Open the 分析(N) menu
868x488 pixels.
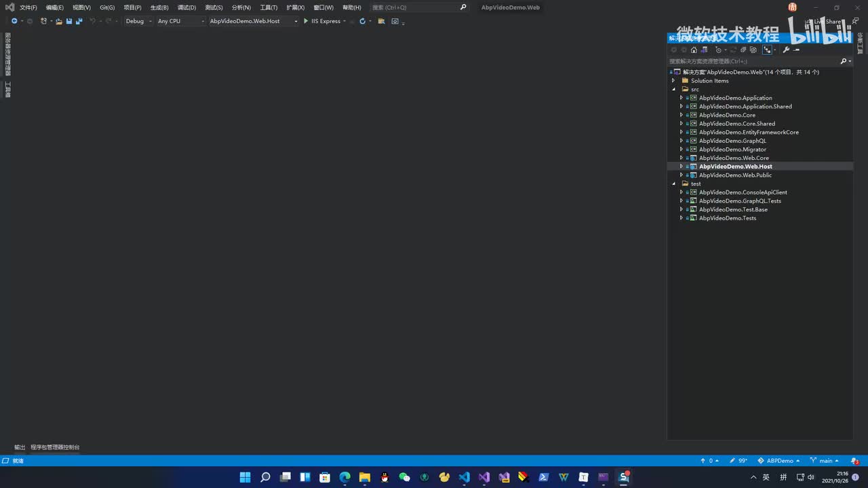(x=241, y=7)
